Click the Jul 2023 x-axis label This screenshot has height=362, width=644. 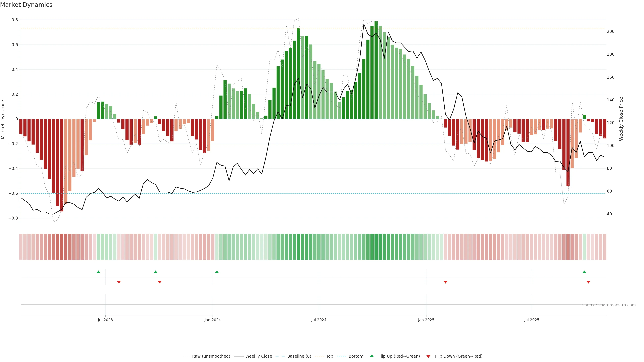tap(105, 320)
